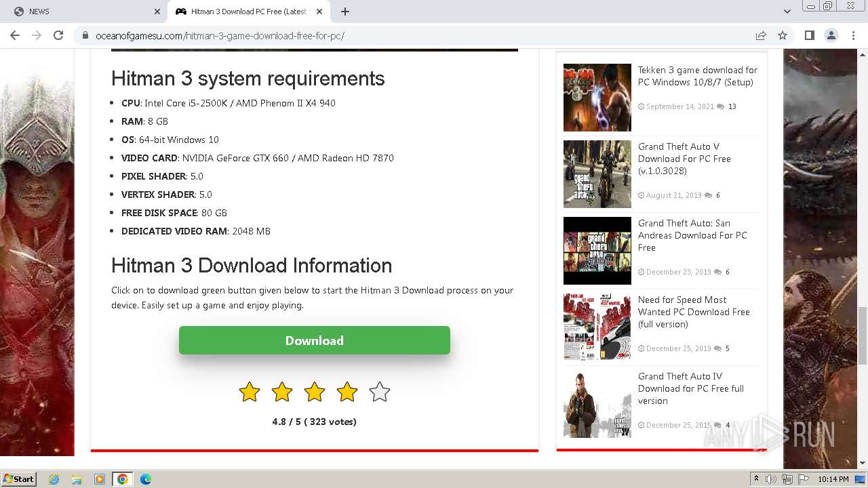This screenshot has height=488, width=868.
Task: Go back with the browser back arrow
Action: [x=15, y=35]
